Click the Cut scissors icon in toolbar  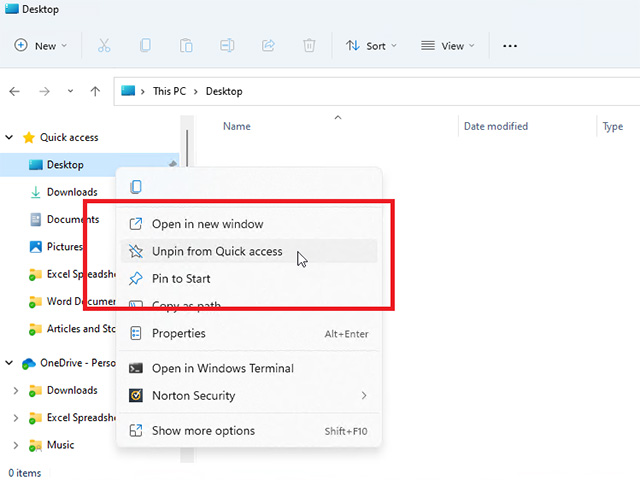pyautogui.click(x=104, y=45)
